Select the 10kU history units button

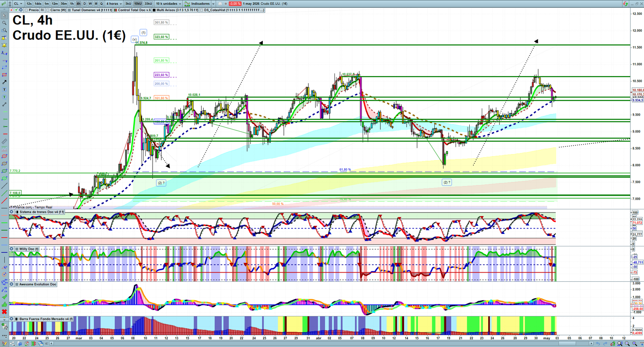click(x=138, y=4)
